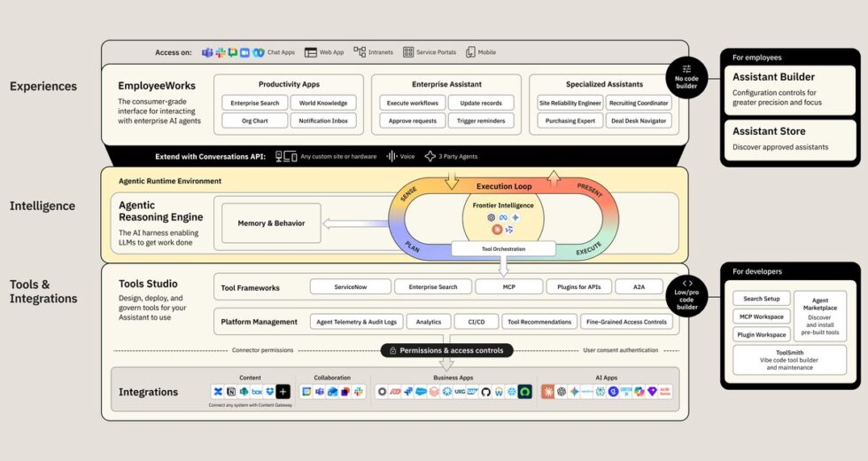Open the MCP Workspace box
The width and height of the screenshot is (868, 461).
click(x=761, y=316)
